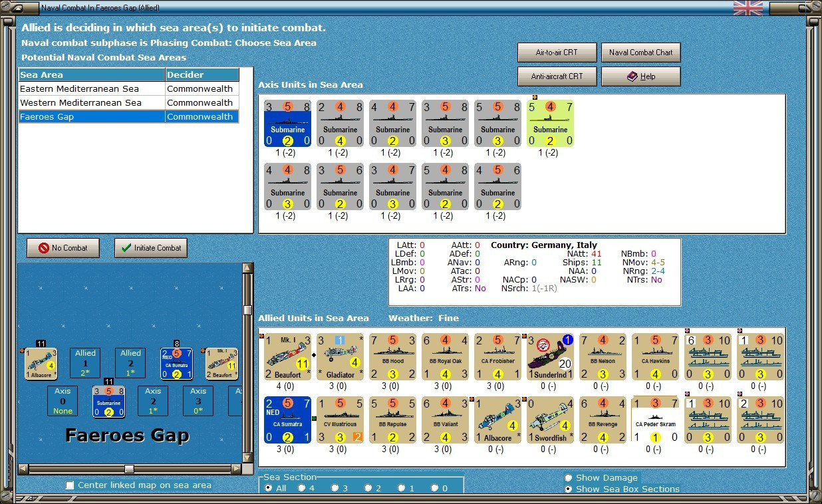This screenshot has height=504, width=822.
Task: Select sea section 4 radio button
Action: [301, 488]
